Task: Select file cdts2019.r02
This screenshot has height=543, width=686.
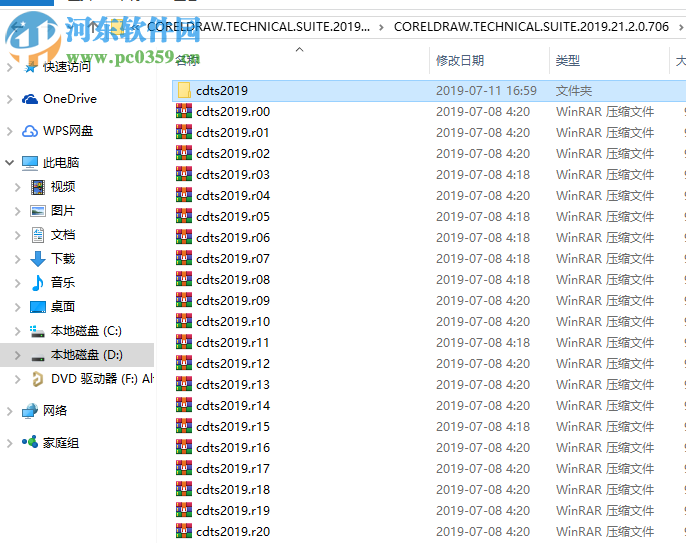Action: (x=233, y=154)
